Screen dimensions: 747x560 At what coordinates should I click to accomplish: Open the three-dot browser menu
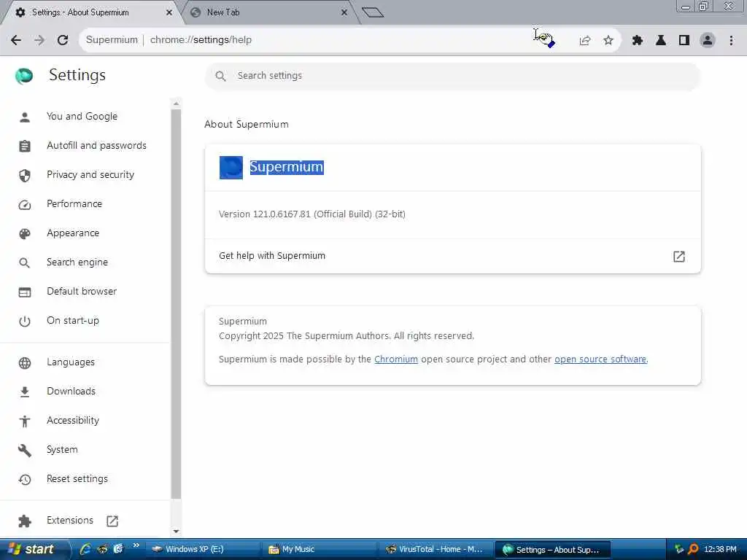pyautogui.click(x=731, y=41)
